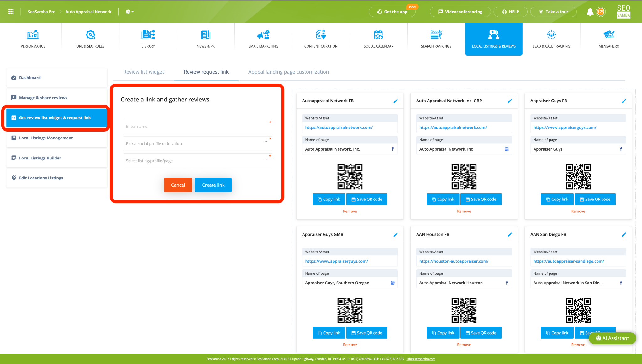This screenshot has height=364, width=642.
Task: Open Videoconferencing
Action: [460, 12]
